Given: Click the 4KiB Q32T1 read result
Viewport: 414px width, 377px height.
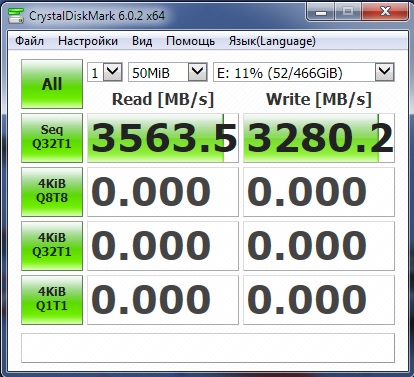Looking at the screenshot, I should click(x=163, y=246).
